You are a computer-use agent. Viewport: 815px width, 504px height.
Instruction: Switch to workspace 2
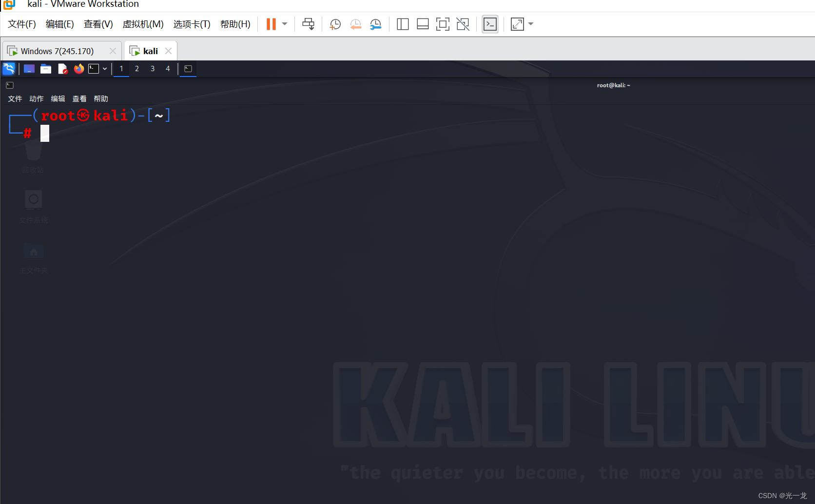(x=137, y=69)
